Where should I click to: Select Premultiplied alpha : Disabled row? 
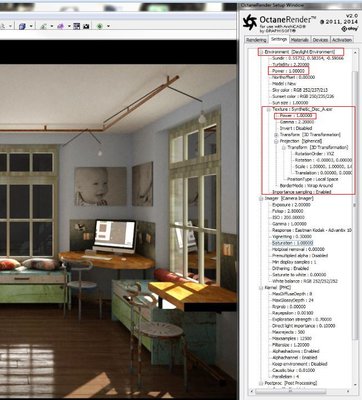tap(300, 255)
